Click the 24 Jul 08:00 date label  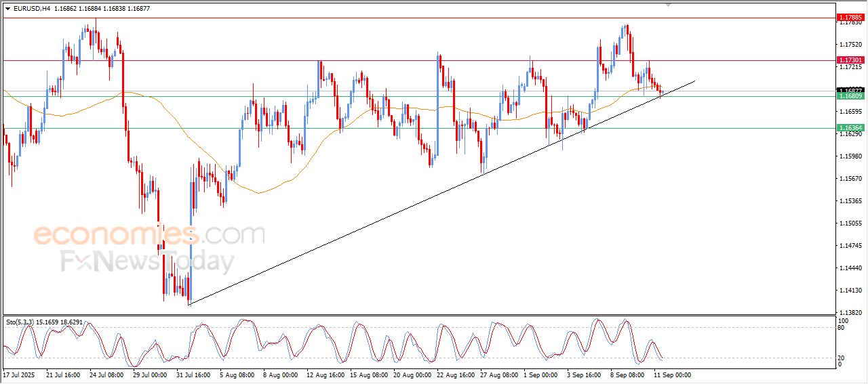pos(106,375)
